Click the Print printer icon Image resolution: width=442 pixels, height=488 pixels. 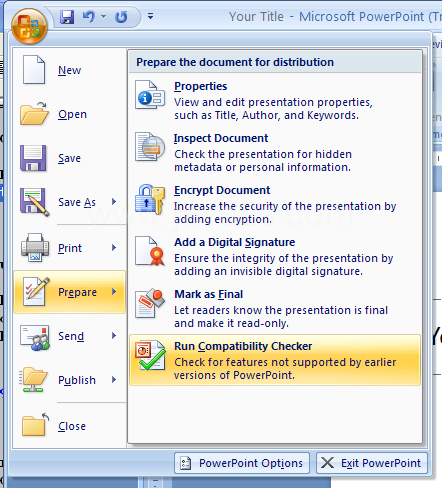click(x=35, y=248)
